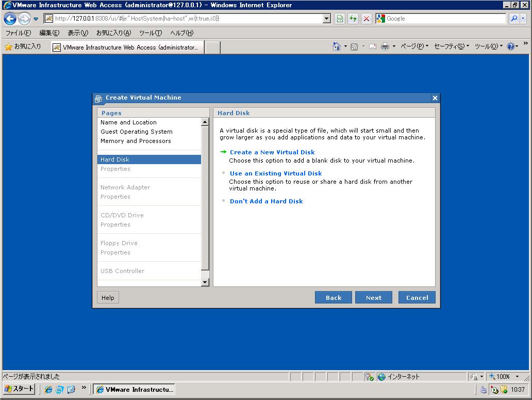This screenshot has height=400, width=532.
Task: Click the system tray clock 10:37
Action: (x=518, y=390)
